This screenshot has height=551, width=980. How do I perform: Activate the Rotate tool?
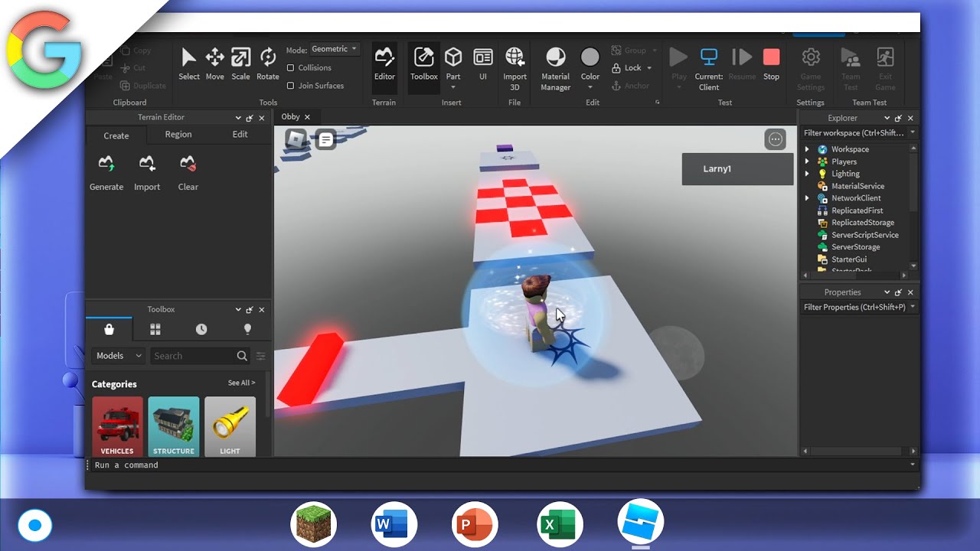268,64
